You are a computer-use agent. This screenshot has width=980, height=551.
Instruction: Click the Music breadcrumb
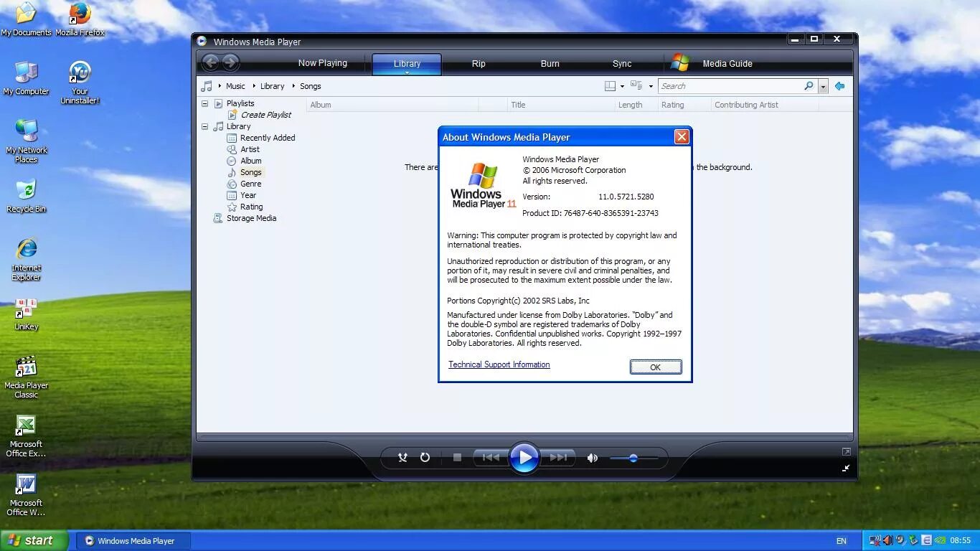click(235, 86)
